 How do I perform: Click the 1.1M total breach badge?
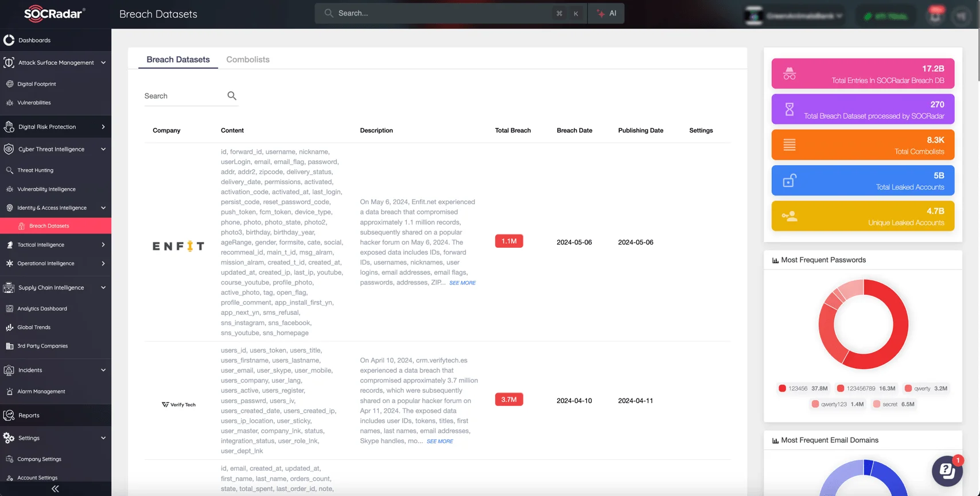pos(509,241)
